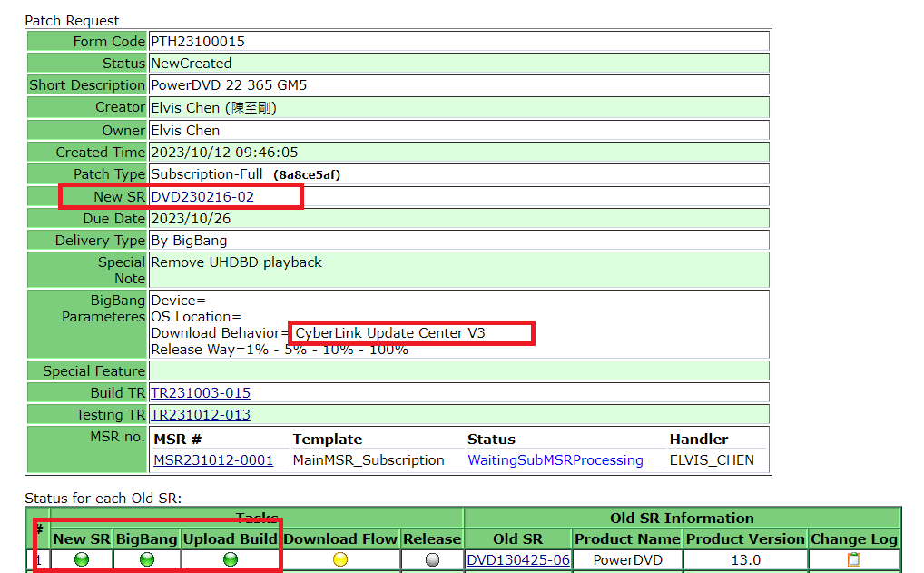Screen dimensions: 924x573
Task: Open Old SR link DVD130425-06
Action: (x=517, y=560)
